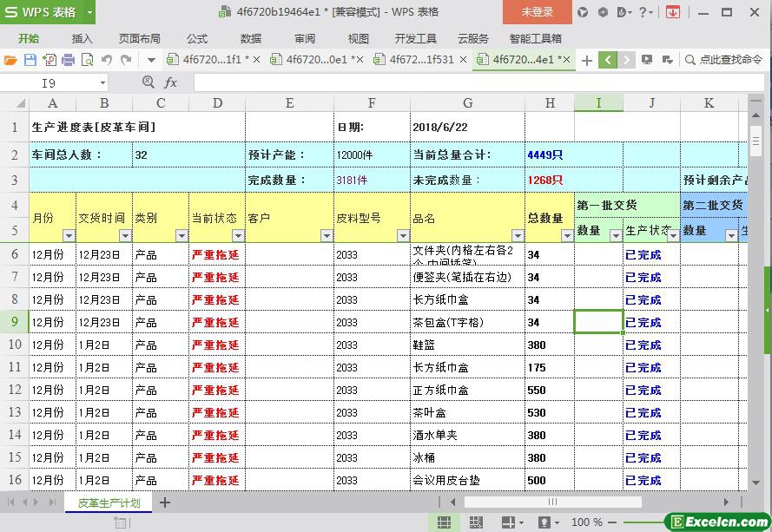Click the print preview icon
Image resolution: width=772 pixels, height=532 pixels.
point(87,60)
